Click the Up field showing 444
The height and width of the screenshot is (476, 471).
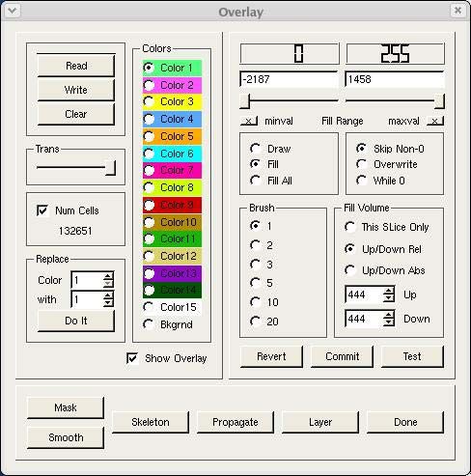click(x=364, y=294)
